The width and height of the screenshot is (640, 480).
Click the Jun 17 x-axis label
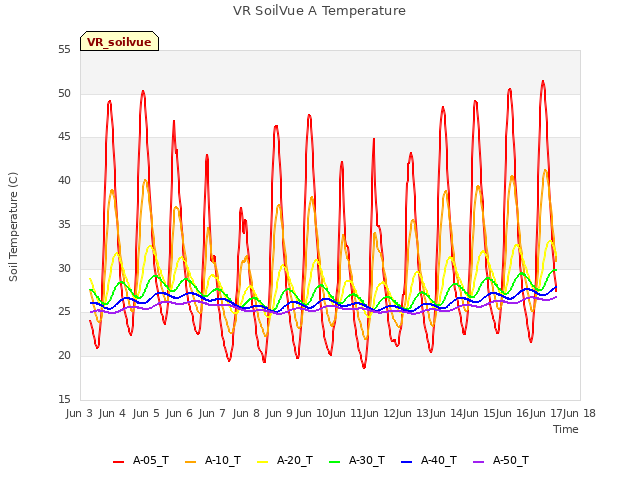pos(546,413)
